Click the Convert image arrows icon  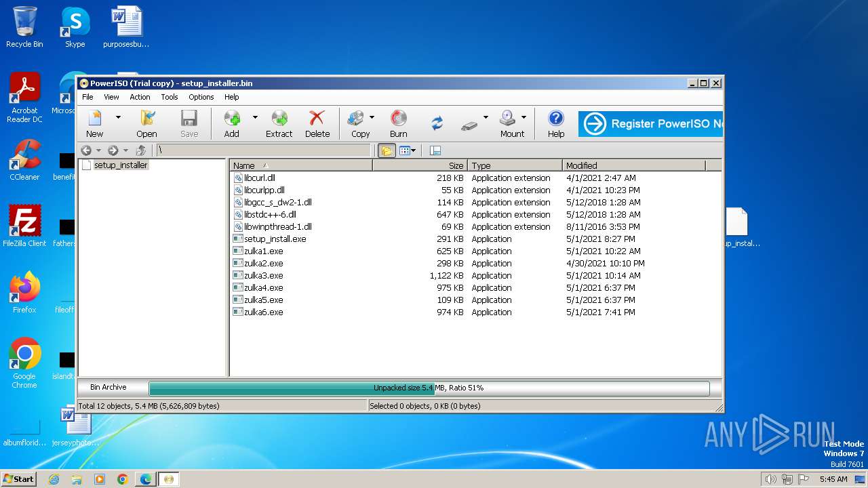pyautogui.click(x=437, y=123)
